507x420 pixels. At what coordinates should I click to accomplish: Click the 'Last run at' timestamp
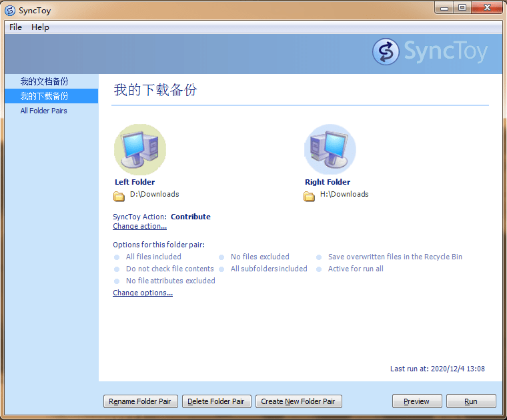[438, 369]
